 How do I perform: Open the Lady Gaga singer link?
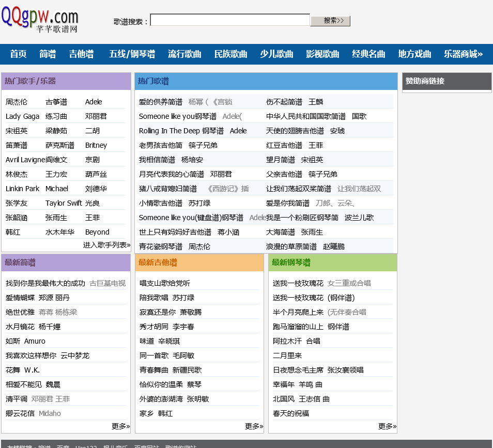click(x=22, y=116)
